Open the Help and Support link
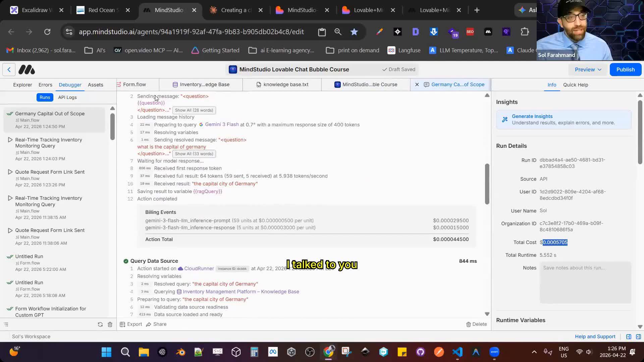Image resolution: width=644 pixels, height=362 pixels. [x=595, y=337]
